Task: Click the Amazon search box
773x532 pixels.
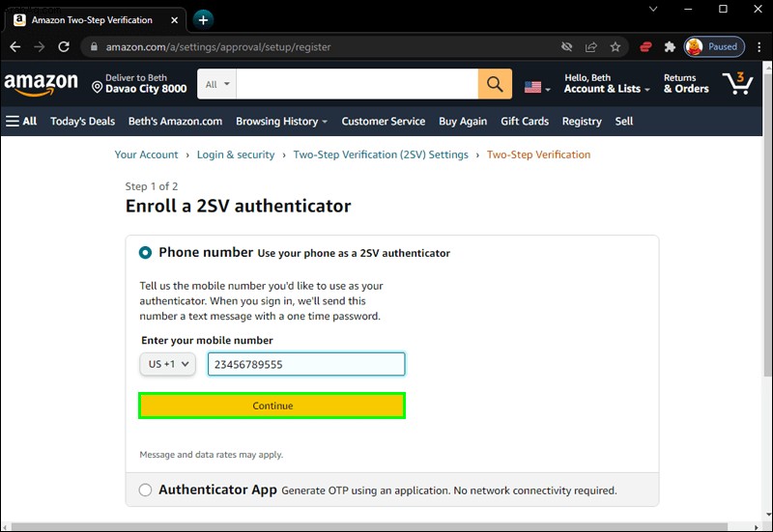Action: point(357,84)
